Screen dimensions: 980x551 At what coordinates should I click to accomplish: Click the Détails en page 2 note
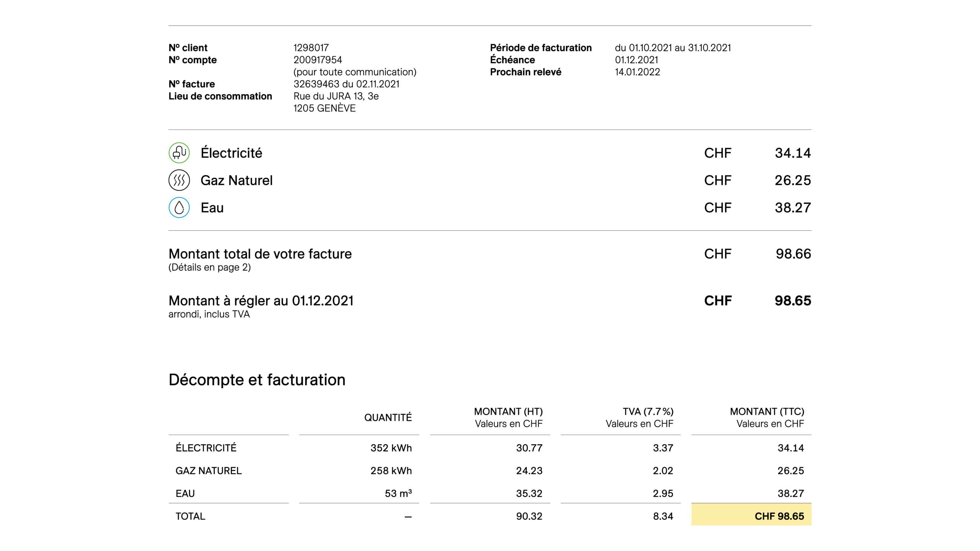[209, 267]
